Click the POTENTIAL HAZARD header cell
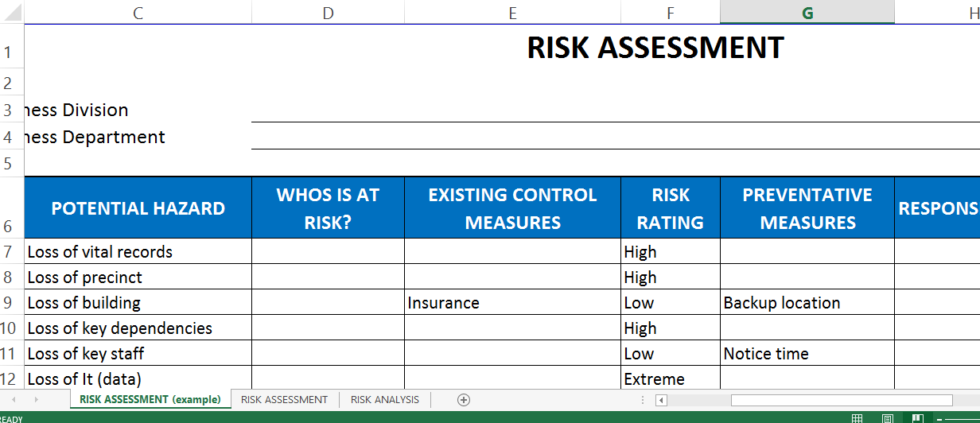This screenshot has width=980, height=423. coord(138,208)
